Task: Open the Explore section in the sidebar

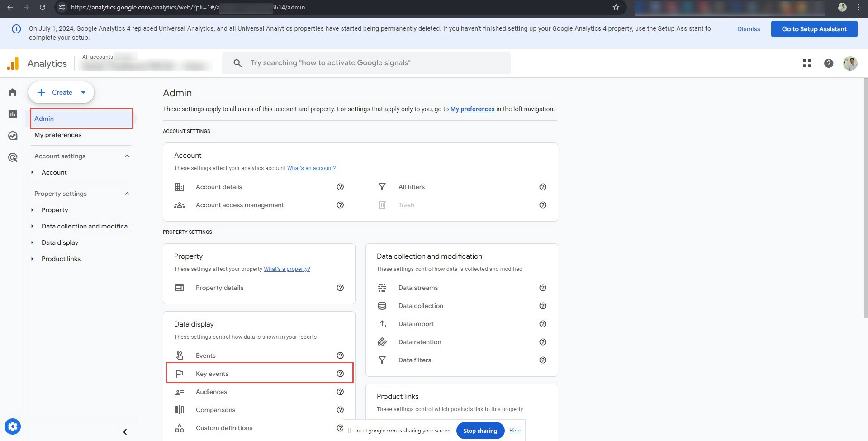Action: pyautogui.click(x=12, y=135)
